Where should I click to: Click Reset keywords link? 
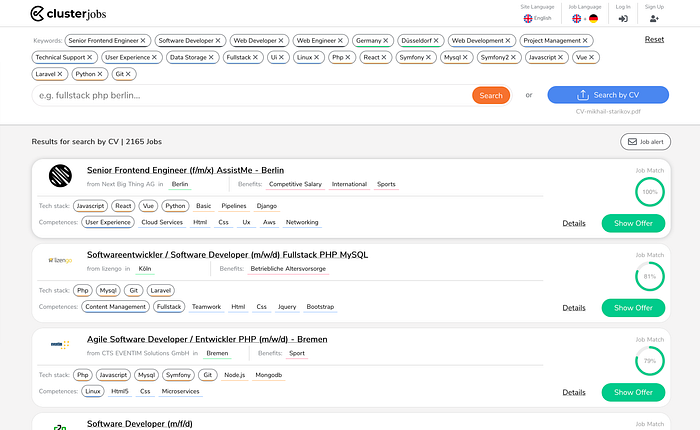[x=654, y=39]
